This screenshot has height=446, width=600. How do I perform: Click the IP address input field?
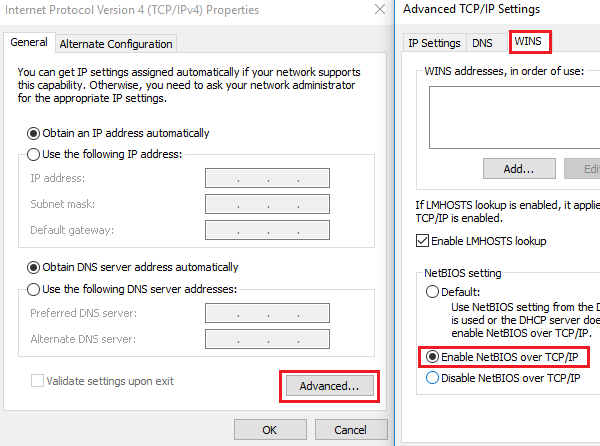coord(267,178)
